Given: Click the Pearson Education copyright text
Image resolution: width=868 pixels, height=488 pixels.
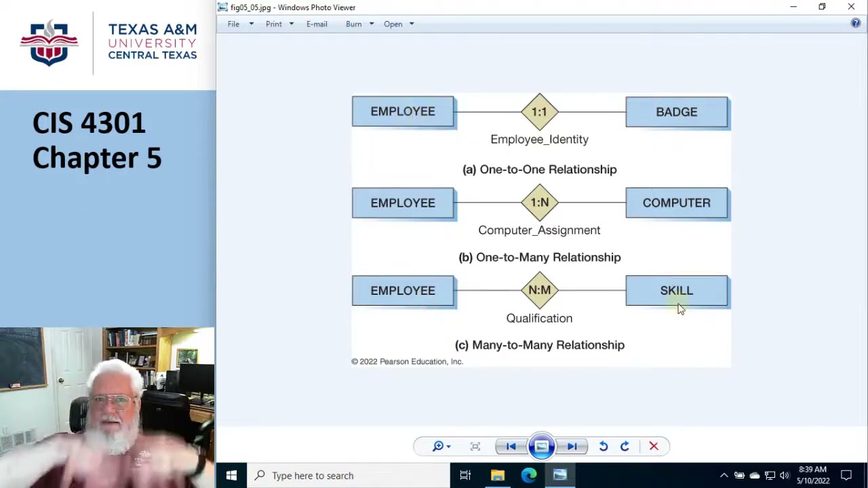Looking at the screenshot, I should coord(407,362).
